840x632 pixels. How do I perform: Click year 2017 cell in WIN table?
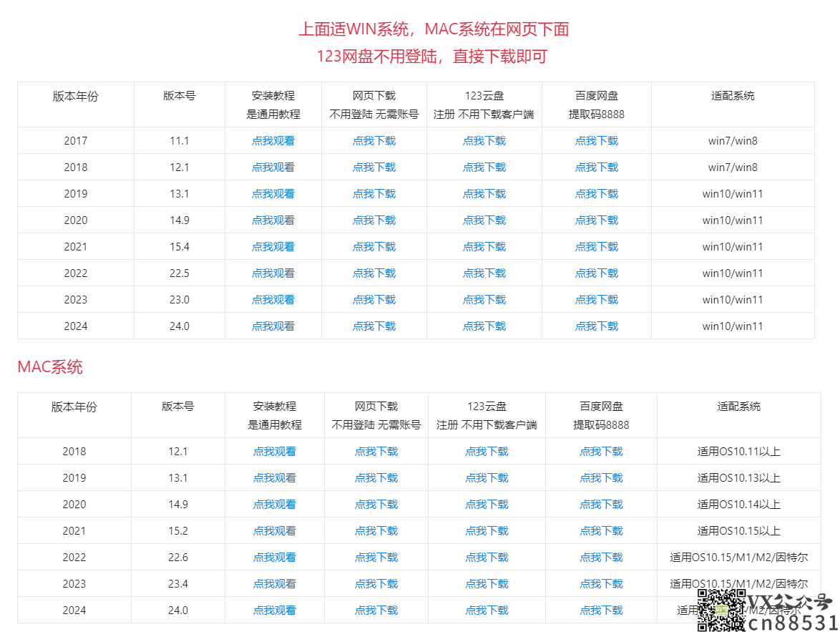[x=76, y=141]
